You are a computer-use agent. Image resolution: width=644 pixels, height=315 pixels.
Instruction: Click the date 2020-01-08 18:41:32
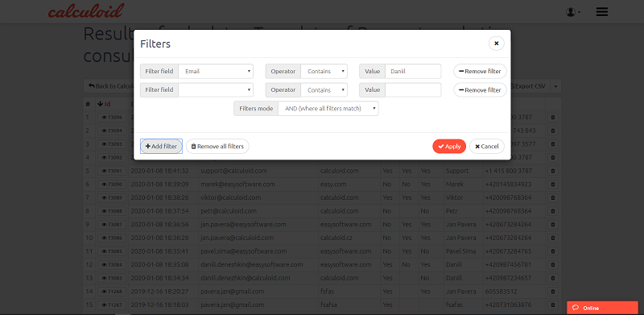[x=159, y=171]
